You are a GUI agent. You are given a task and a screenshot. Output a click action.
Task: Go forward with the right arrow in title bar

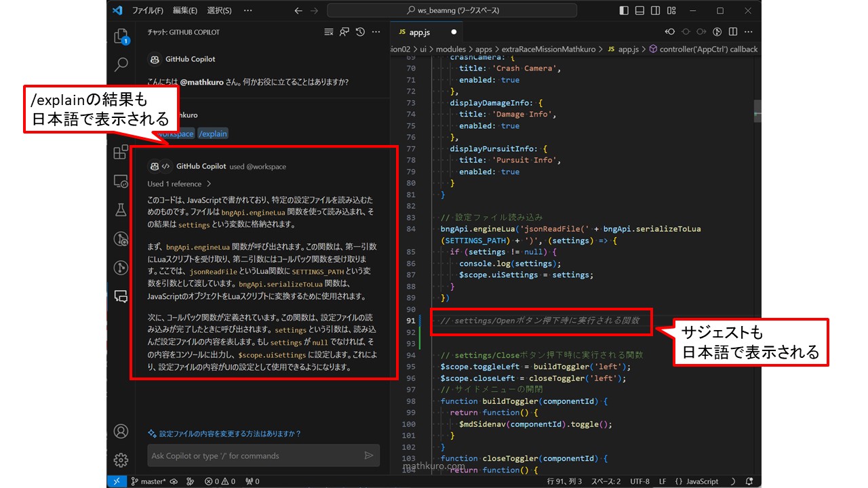click(314, 11)
